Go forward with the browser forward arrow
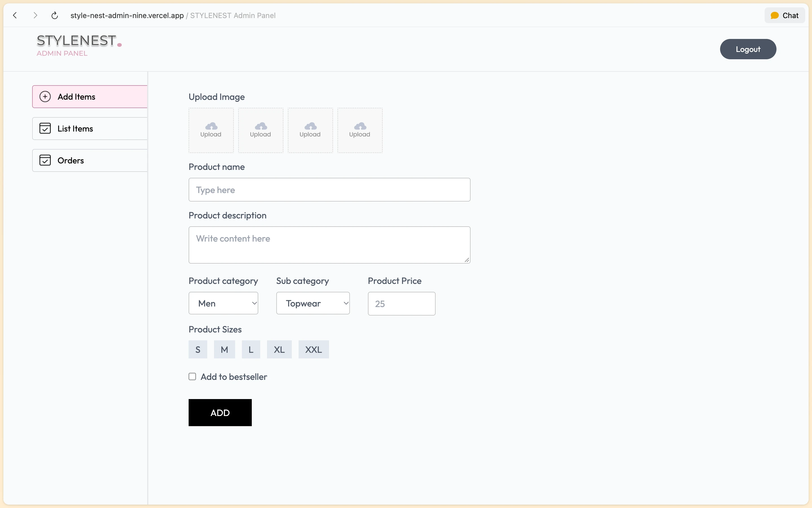The width and height of the screenshot is (812, 508). coord(35,16)
